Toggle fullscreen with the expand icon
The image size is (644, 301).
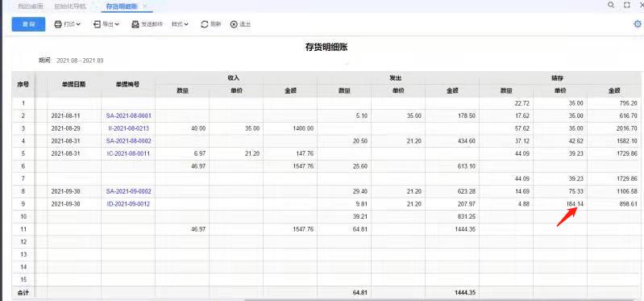coord(626,5)
